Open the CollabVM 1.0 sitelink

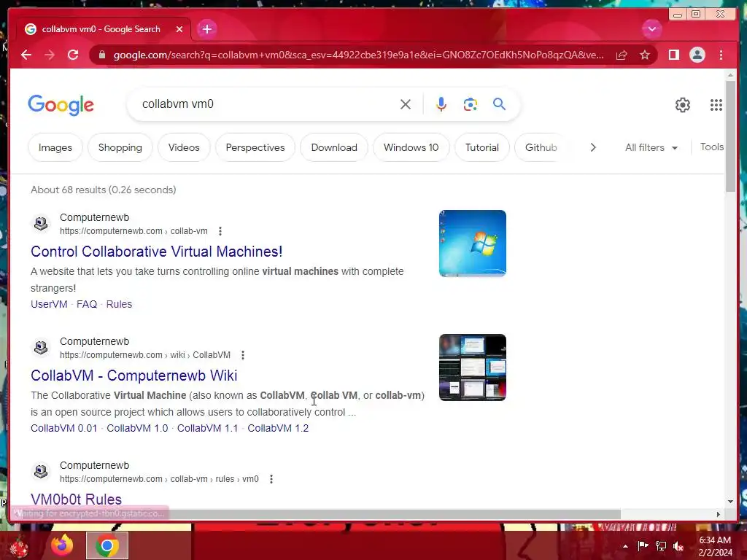coord(137,428)
